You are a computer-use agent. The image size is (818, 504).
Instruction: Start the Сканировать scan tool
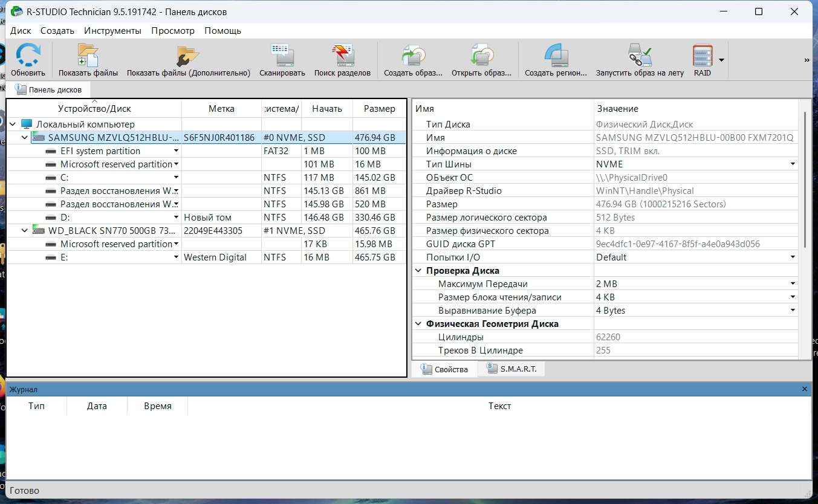[282, 56]
